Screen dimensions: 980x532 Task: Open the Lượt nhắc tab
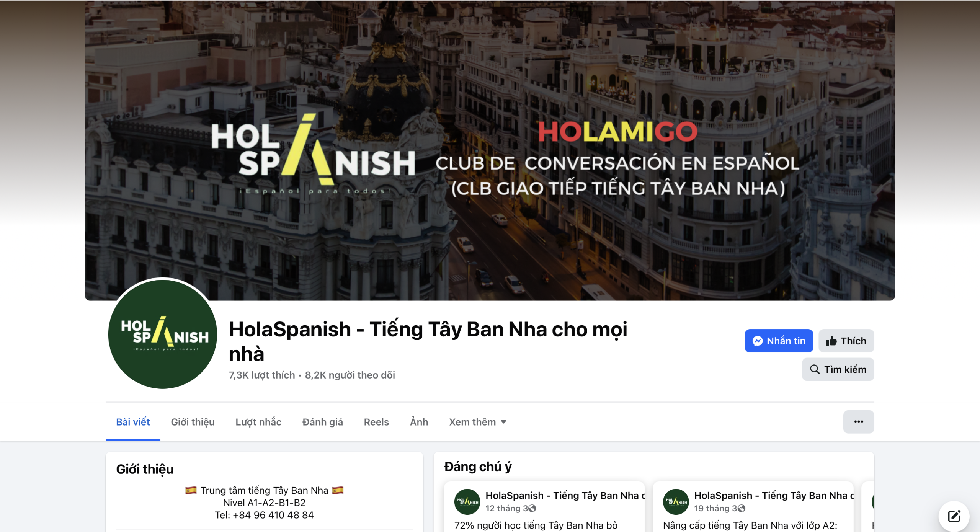[x=258, y=422]
